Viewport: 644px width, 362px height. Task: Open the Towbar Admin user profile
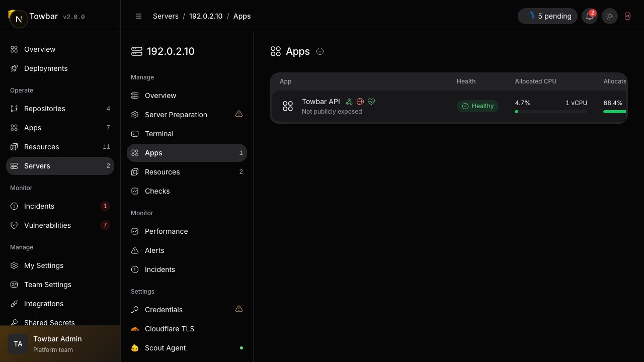tap(60, 344)
